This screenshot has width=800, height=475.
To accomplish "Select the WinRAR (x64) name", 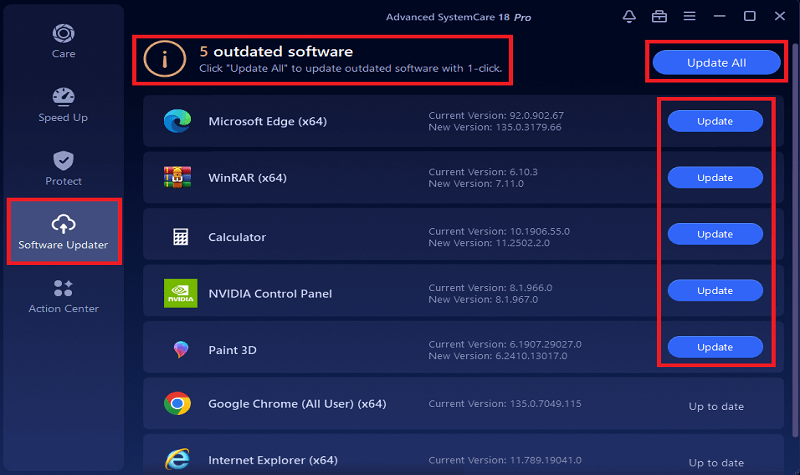I will click(x=247, y=178).
